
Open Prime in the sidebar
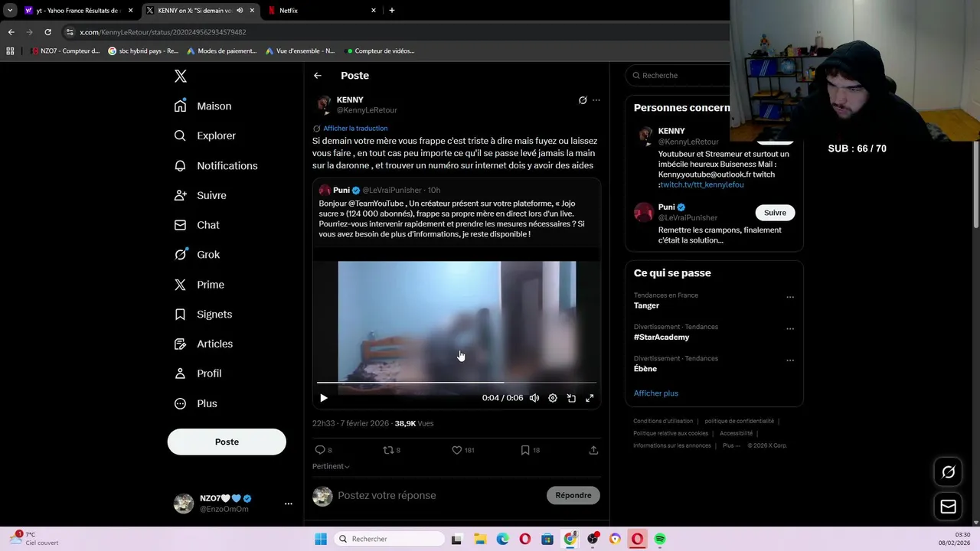coord(199,285)
